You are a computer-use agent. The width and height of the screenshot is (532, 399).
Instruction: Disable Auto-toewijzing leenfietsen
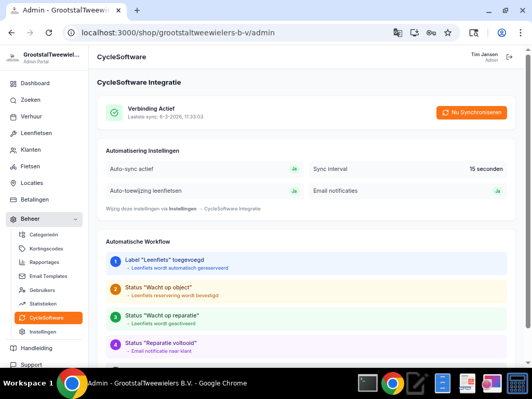(294, 191)
